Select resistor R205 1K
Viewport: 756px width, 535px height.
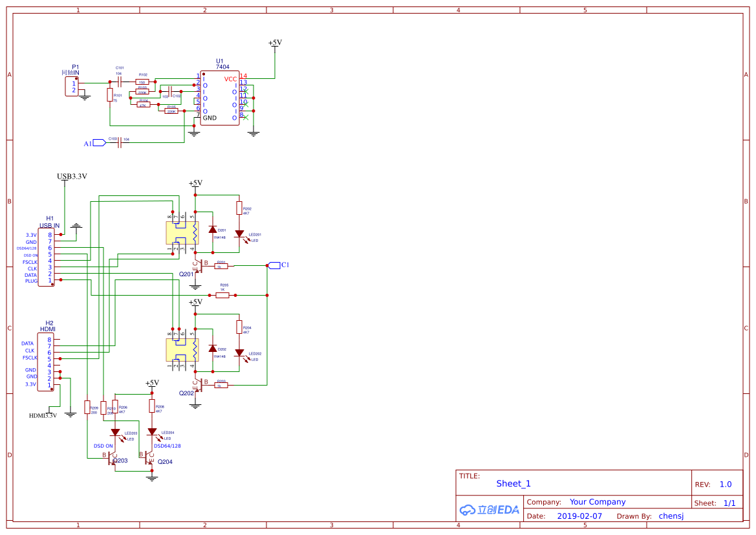coord(222,295)
